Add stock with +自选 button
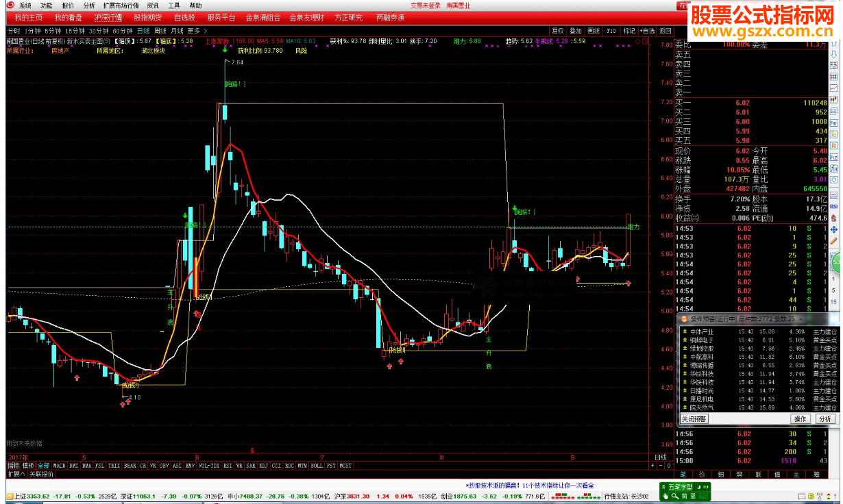 (648, 31)
